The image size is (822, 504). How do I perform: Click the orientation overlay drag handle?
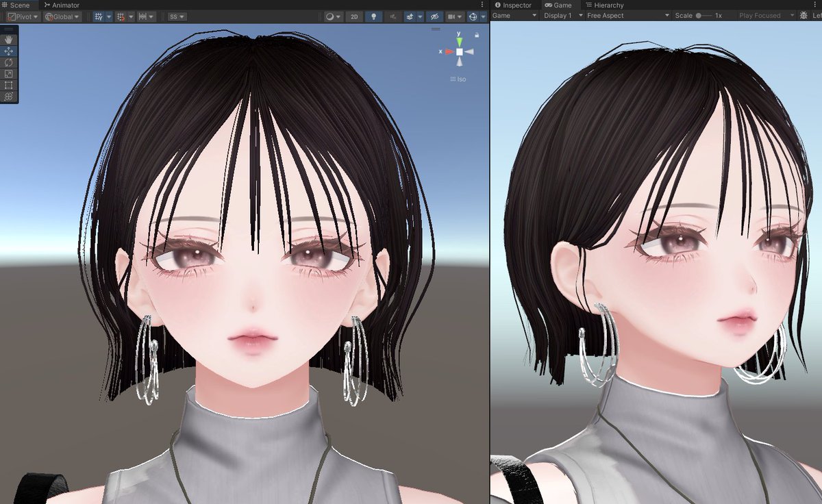pyautogui.click(x=436, y=29)
